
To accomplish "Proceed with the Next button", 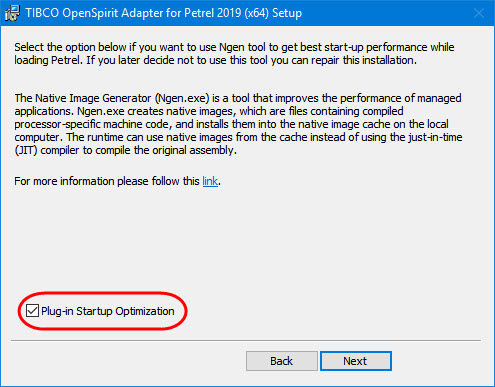I will (356, 361).
